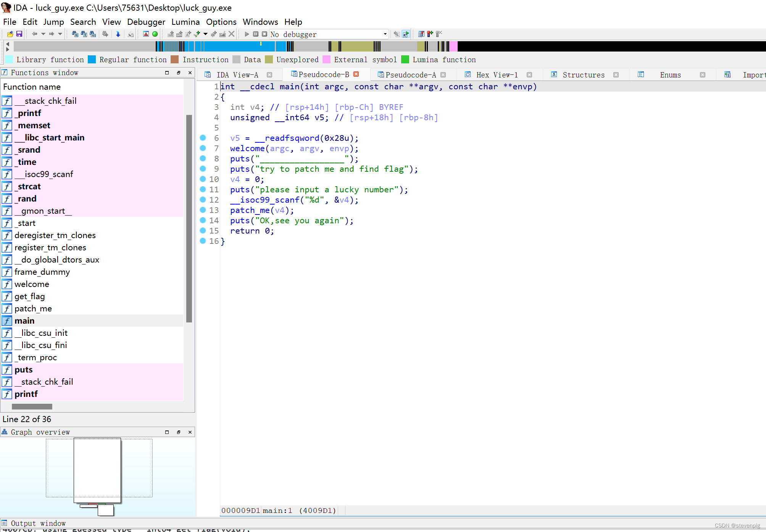The height and width of the screenshot is (532, 766).
Task: Open the forward history dropdown arrow
Action: 60,34
